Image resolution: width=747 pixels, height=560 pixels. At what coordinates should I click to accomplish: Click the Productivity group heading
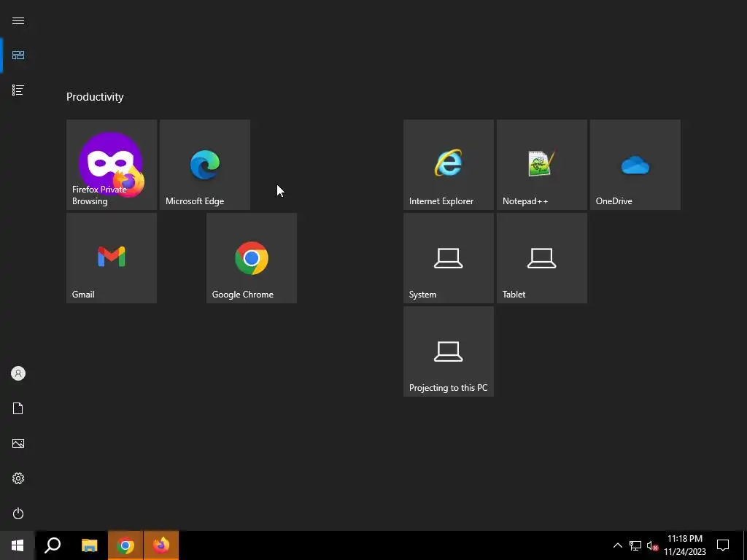point(95,97)
